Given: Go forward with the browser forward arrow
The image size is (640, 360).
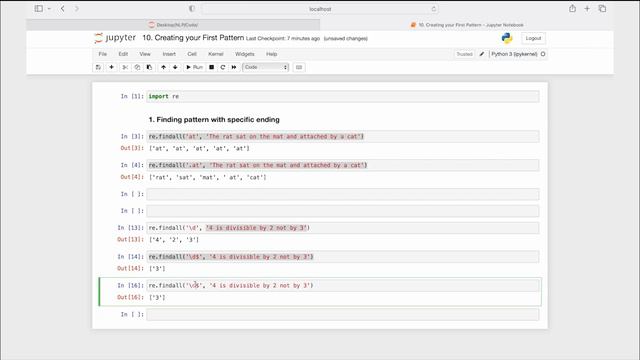Looking at the screenshot, I should point(76,8).
